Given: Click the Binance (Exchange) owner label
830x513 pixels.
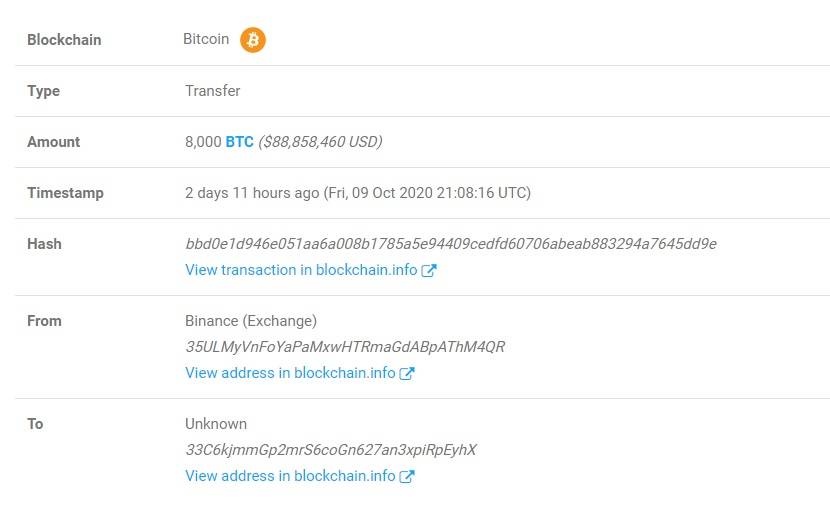Looking at the screenshot, I should 251,321.
